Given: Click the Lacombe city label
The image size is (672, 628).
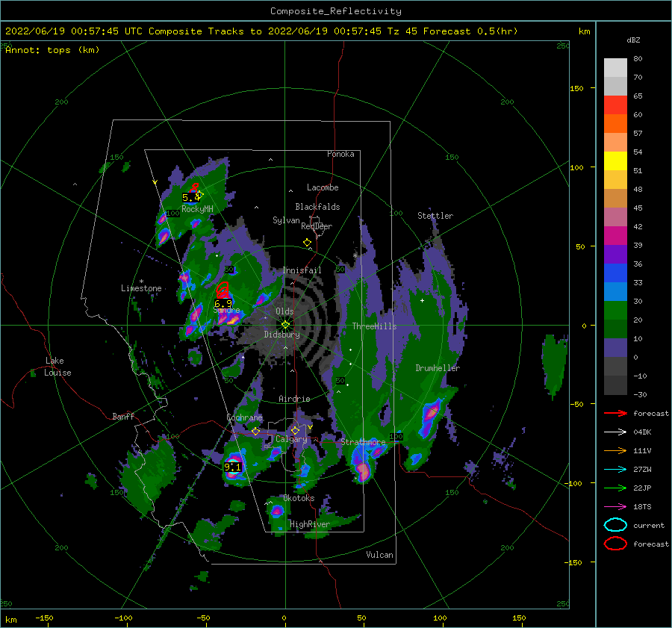Looking at the screenshot, I should coord(323,187).
